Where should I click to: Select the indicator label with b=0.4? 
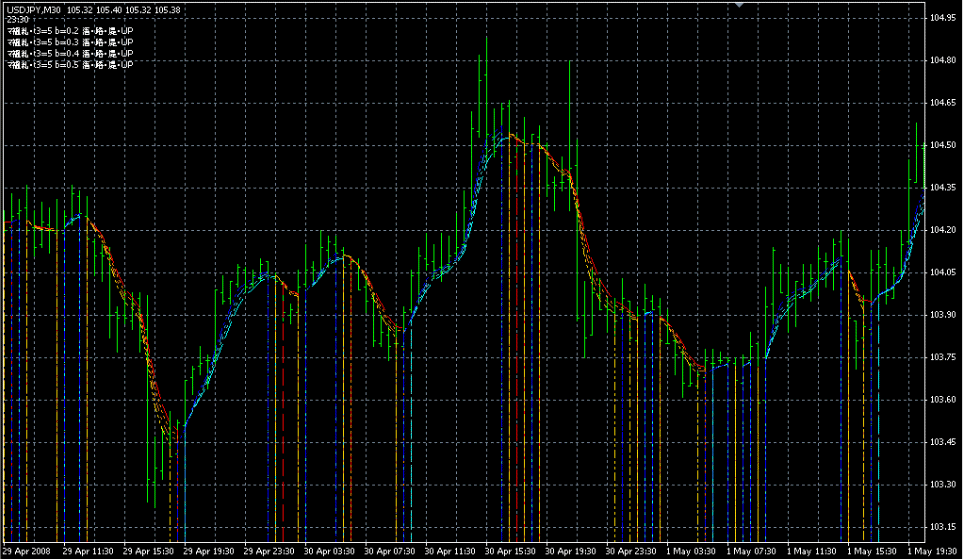pyautogui.click(x=70, y=54)
